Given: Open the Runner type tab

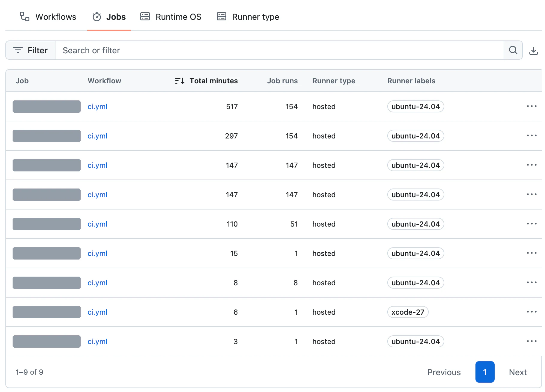Looking at the screenshot, I should [x=248, y=17].
